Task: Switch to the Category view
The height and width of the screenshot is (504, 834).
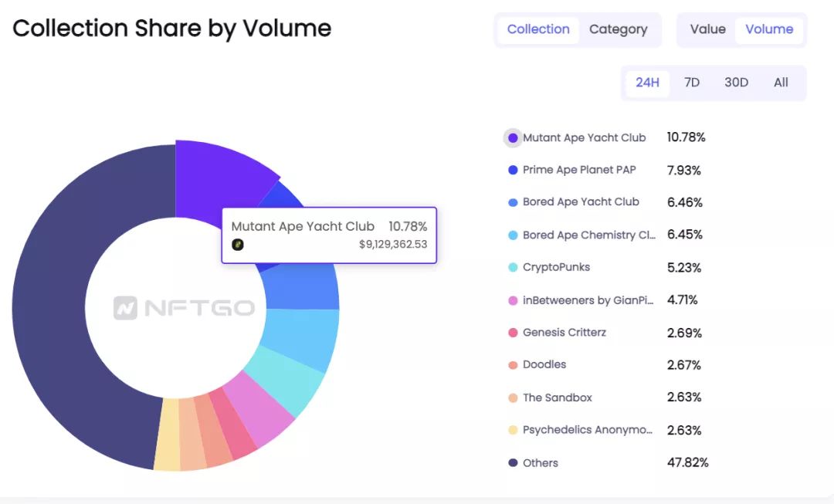Action: tap(618, 29)
